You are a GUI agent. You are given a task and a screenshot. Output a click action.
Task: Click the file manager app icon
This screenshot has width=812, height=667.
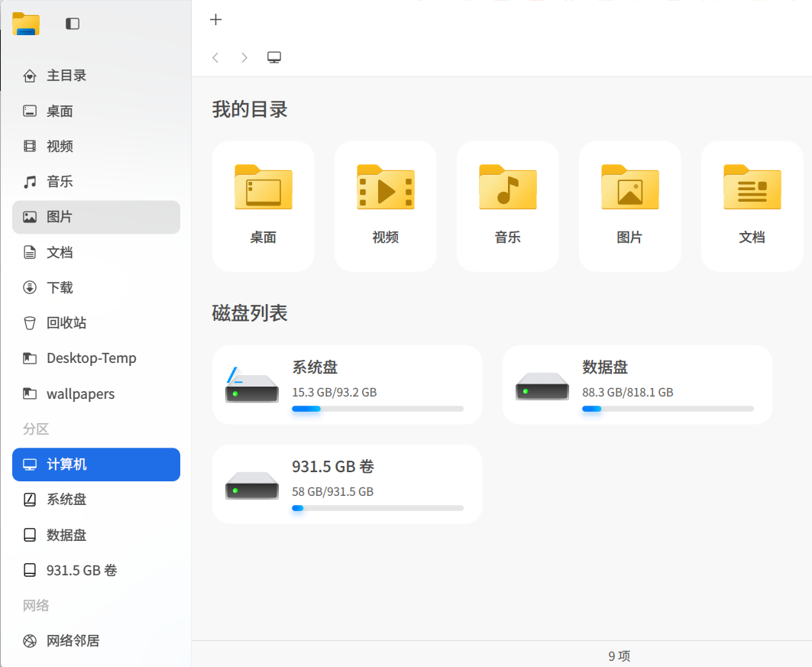pos(26,24)
